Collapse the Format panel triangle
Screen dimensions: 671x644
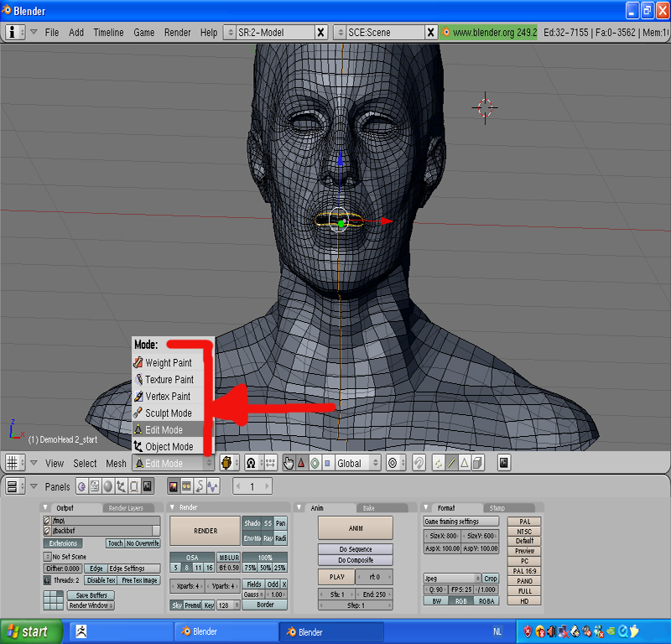pos(426,507)
